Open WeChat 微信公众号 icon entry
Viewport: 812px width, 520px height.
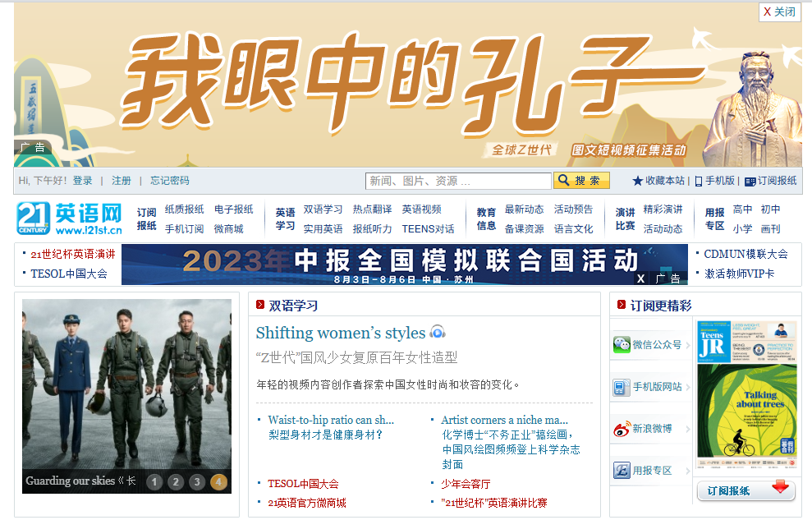(651, 344)
